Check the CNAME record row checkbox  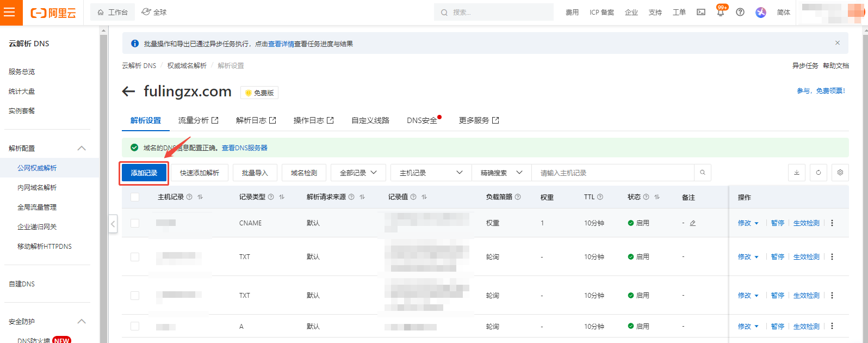pos(135,223)
